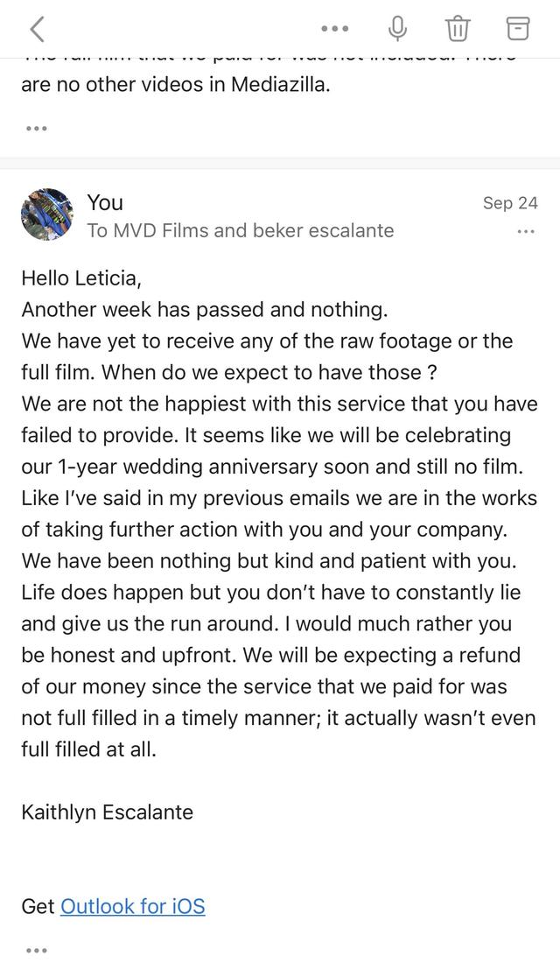
Task: Tap the sender's circular profile avatar
Action: click(x=47, y=214)
